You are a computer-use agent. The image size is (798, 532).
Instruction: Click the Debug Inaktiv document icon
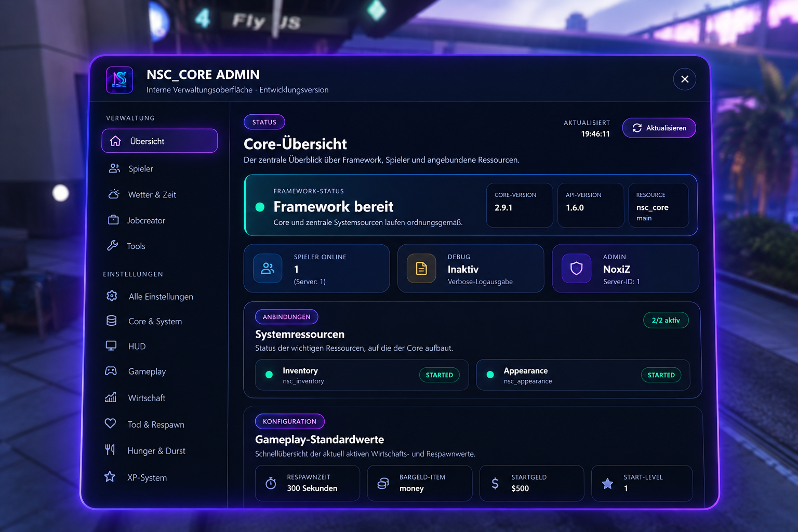click(421, 268)
